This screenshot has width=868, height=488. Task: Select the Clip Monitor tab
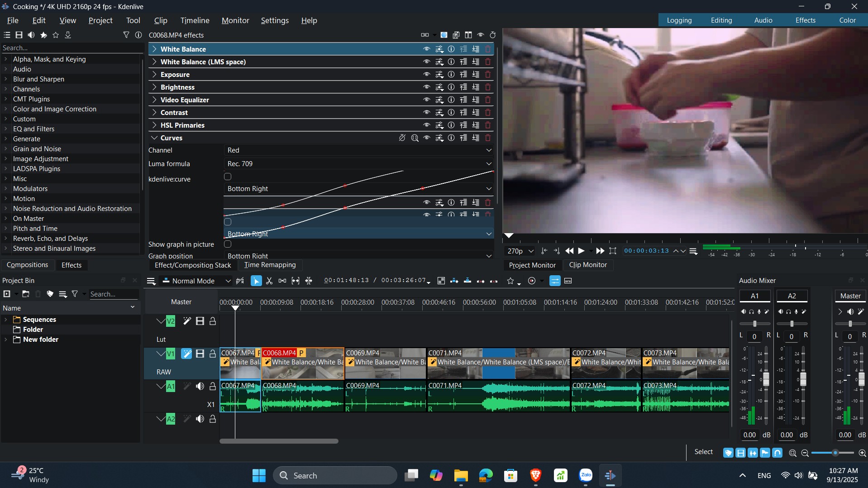pos(587,265)
